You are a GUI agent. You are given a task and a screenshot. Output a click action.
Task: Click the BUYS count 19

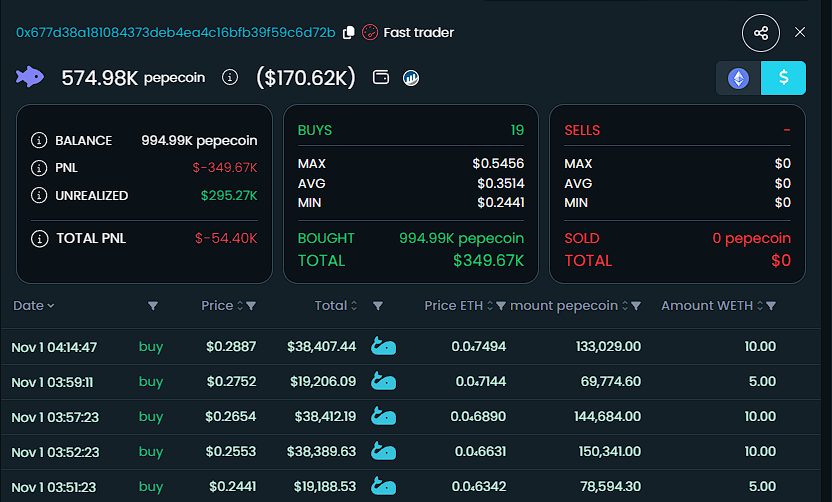(x=517, y=131)
